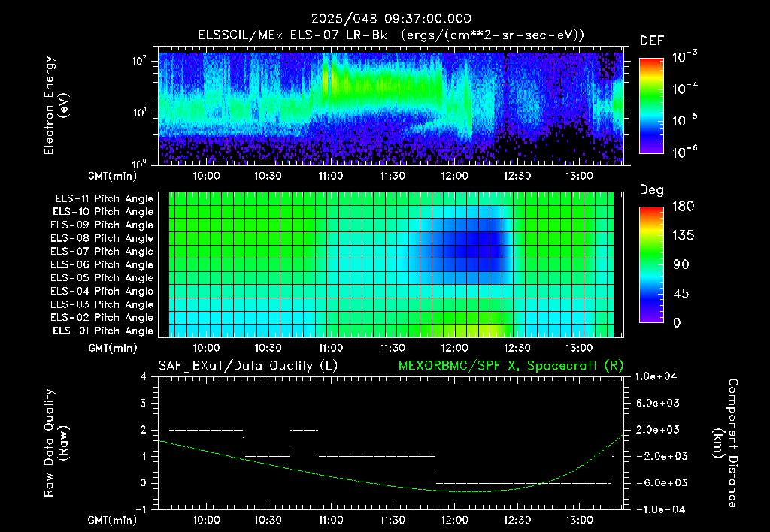The width and height of the screenshot is (770, 532).
Task: Click the 13:00 tick under the data quality panel
Action: pyautogui.click(x=579, y=520)
